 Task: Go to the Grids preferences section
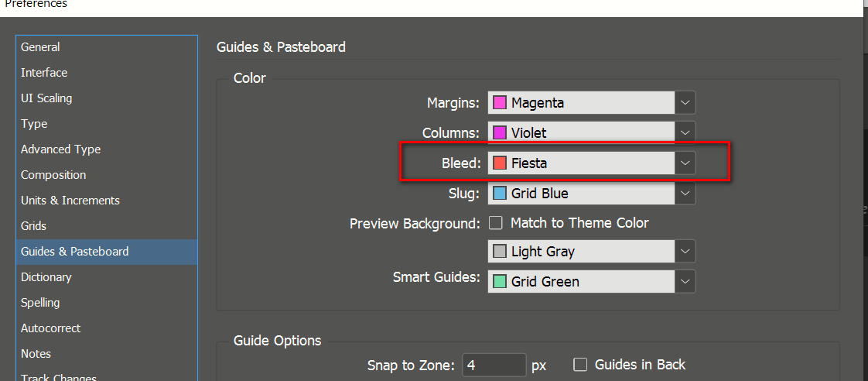click(34, 226)
